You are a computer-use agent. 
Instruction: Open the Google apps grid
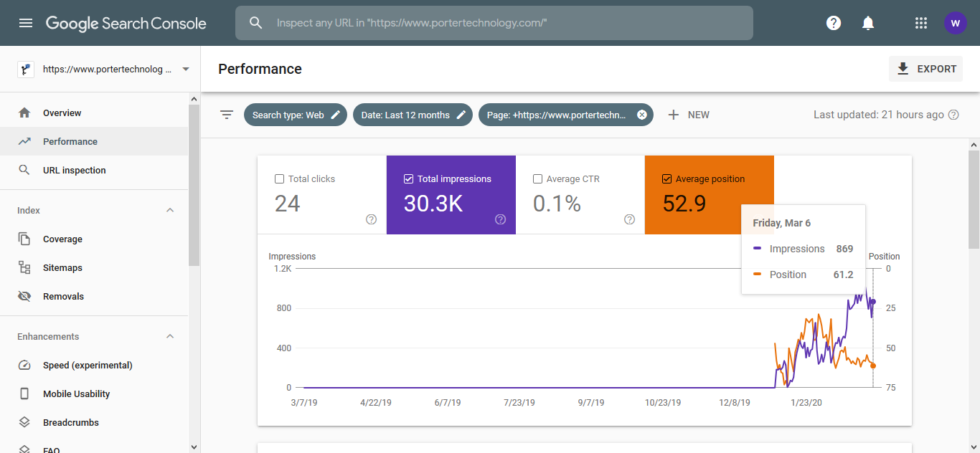(921, 23)
